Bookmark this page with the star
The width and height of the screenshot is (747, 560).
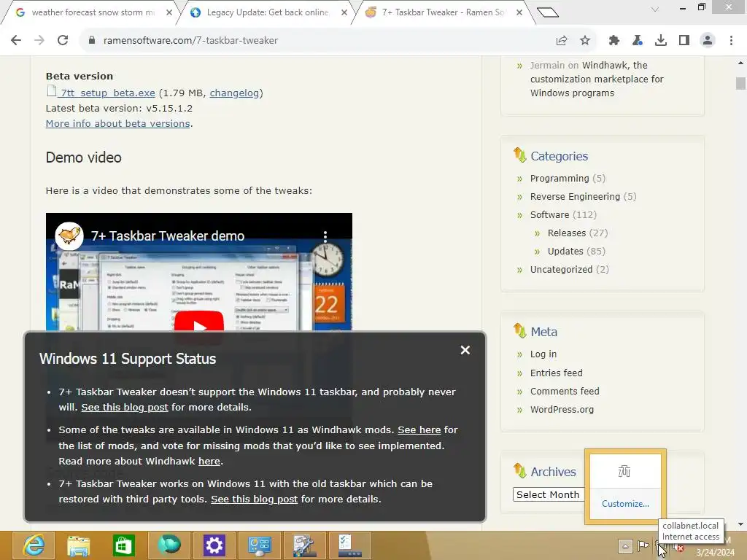pyautogui.click(x=585, y=41)
